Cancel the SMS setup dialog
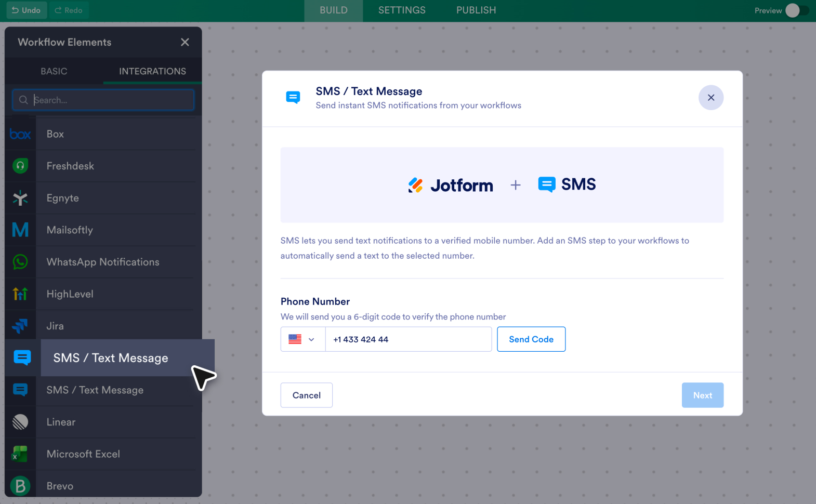Image resolution: width=816 pixels, height=504 pixels. pyautogui.click(x=307, y=395)
